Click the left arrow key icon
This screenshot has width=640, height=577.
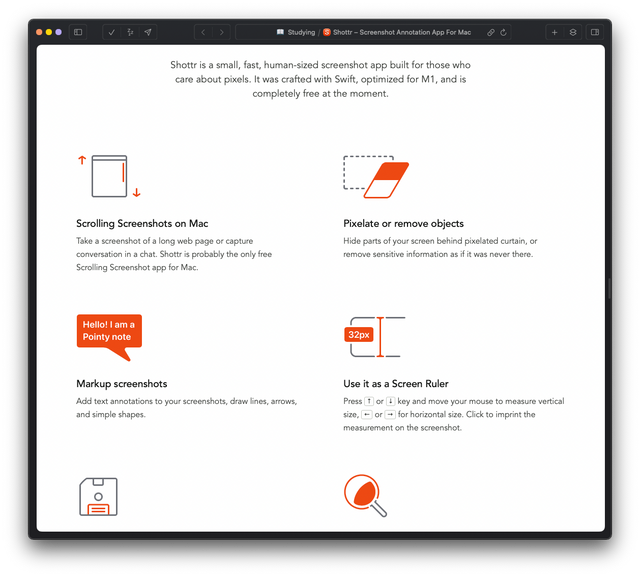[367, 415]
